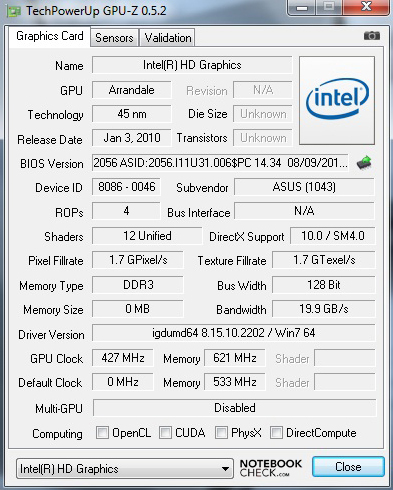Click the screenshot camera icon
Image resolution: width=393 pixels, height=490 pixels.
372,35
